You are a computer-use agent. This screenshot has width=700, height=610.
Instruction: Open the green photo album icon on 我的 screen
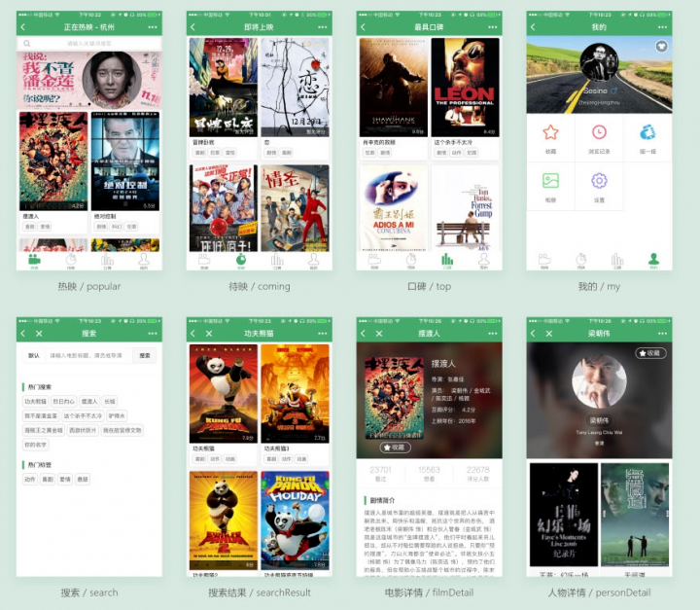pyautogui.click(x=550, y=181)
